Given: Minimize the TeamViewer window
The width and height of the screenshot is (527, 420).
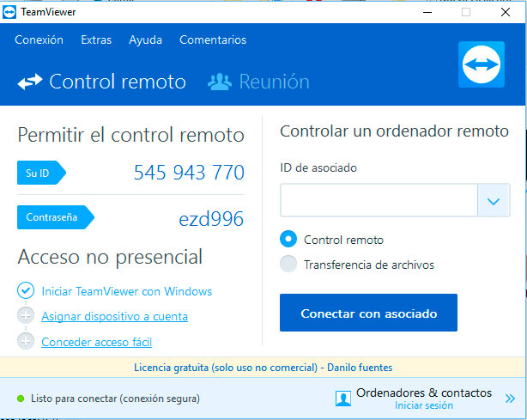Looking at the screenshot, I should (427, 12).
